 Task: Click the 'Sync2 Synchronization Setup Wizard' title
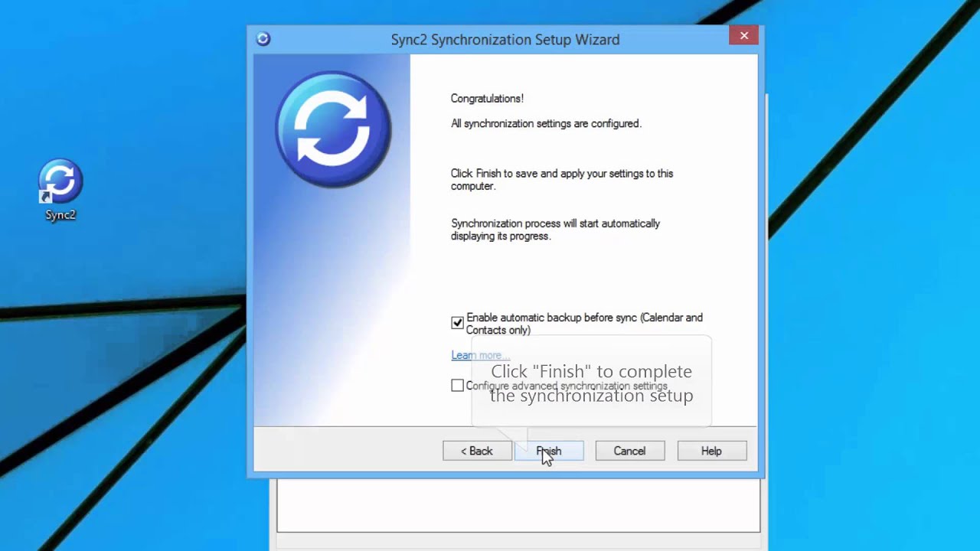(x=505, y=40)
